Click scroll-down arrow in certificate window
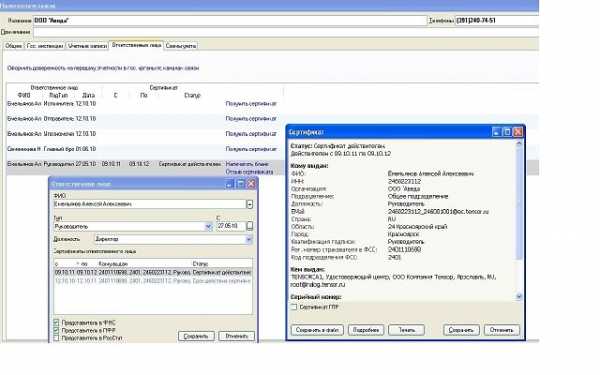This screenshot has width=600, height=375. pyautogui.click(x=519, y=297)
